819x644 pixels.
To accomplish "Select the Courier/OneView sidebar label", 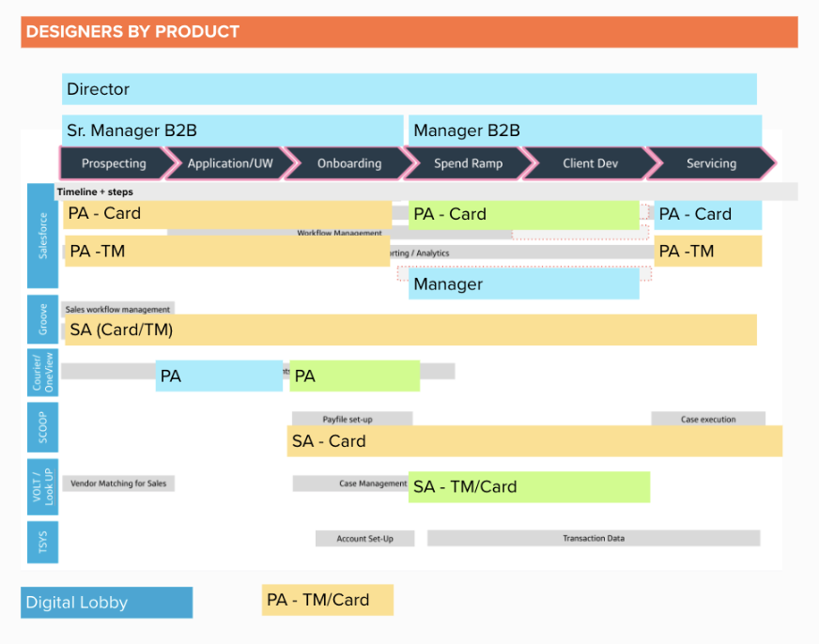I will point(42,372).
